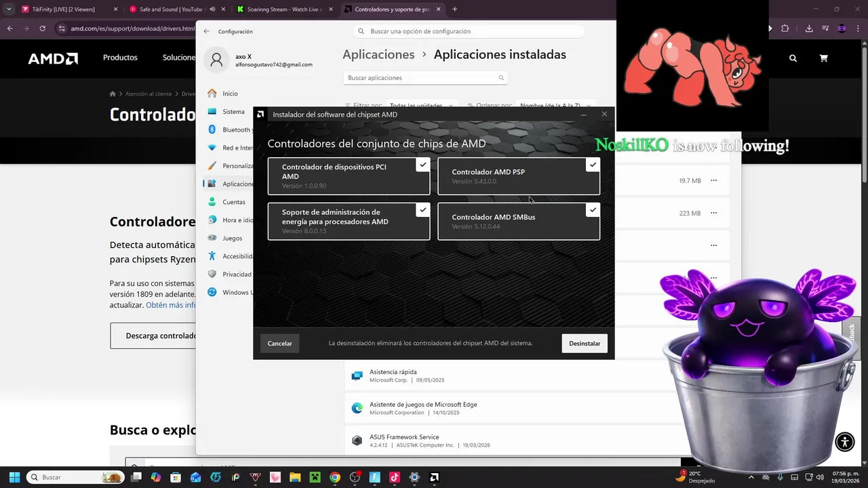Open the accessibility widget on AMD page
868x488 pixels.
point(845,442)
